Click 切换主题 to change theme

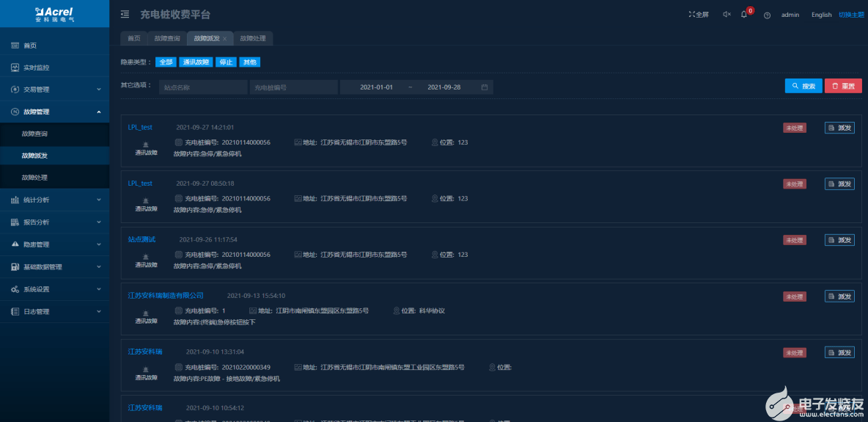click(850, 15)
